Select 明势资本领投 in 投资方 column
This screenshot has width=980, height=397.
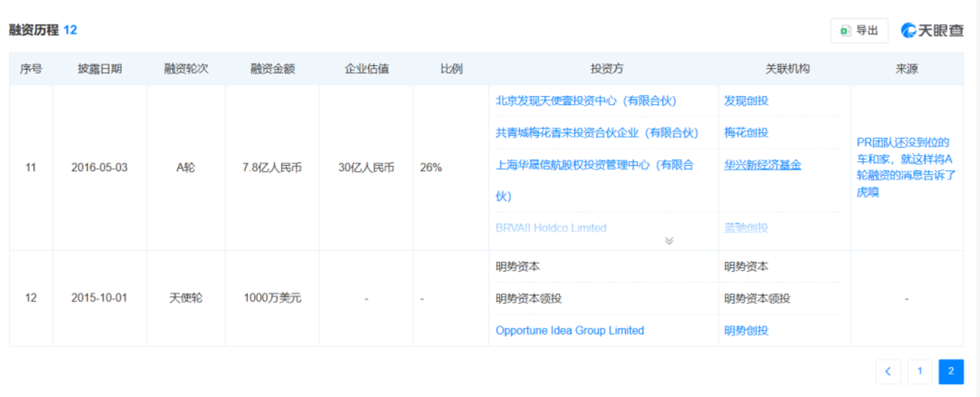pos(529,298)
